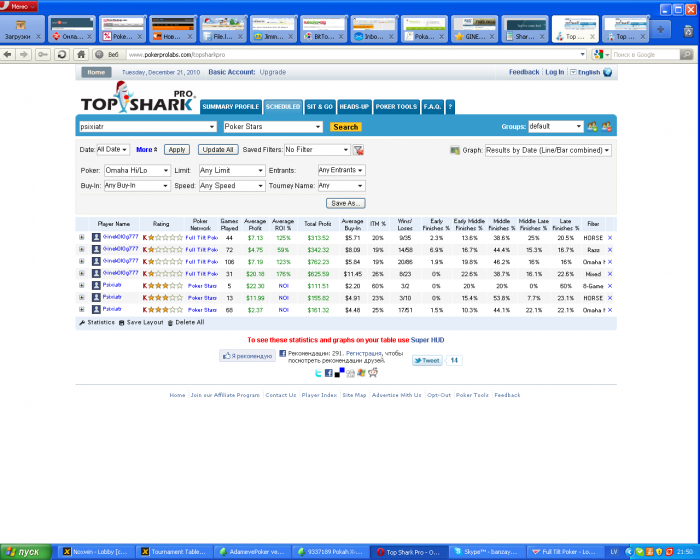Expand the HORSE row with 44 games played
700x560 pixels.
82,237
